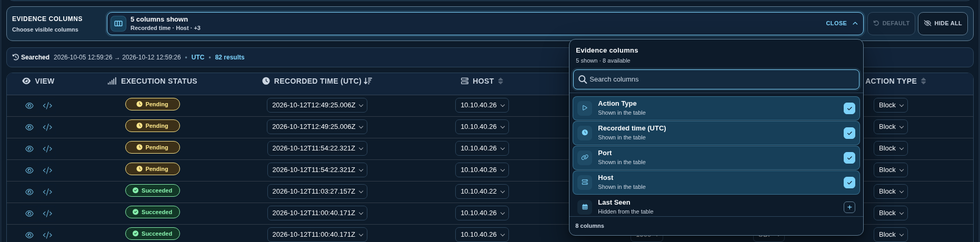The image size is (980, 242).
Task: Click 'Choose visible columns' subtitle
Action: [x=45, y=29]
